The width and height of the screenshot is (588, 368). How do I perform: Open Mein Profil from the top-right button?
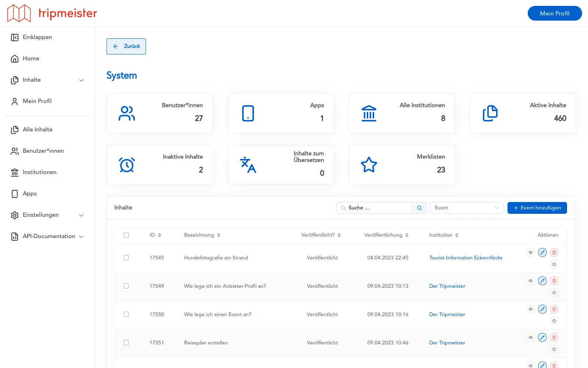[x=555, y=13]
